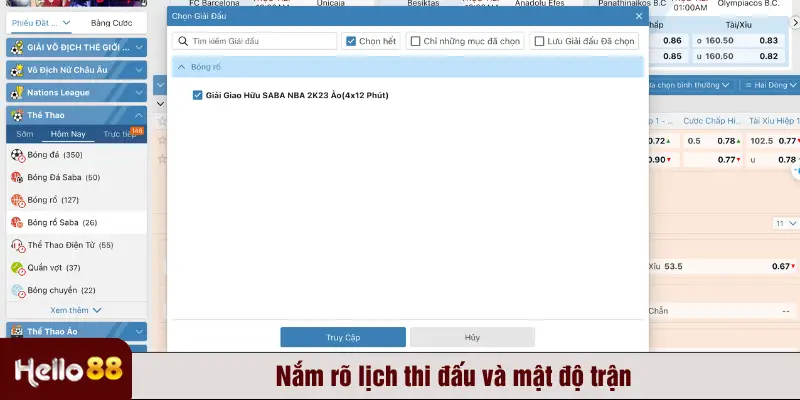800x400 pixels.
Task: Click the Nations League trophy icon
Action: [17, 92]
